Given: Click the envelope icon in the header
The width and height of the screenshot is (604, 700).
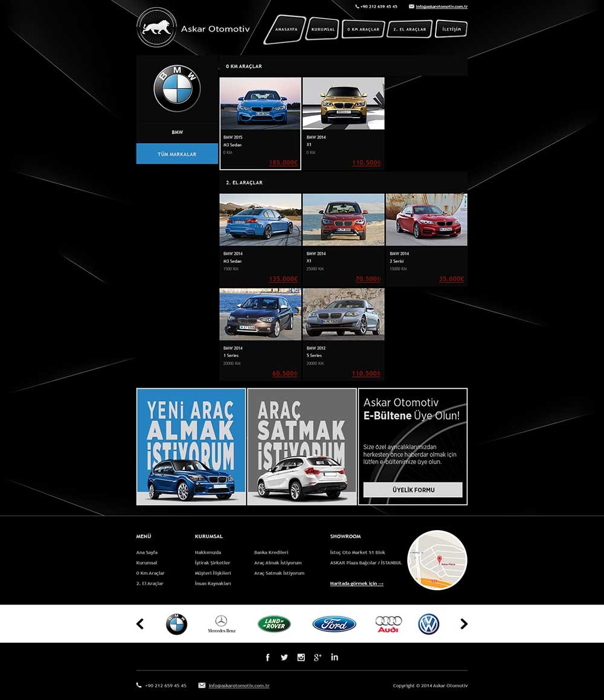Looking at the screenshot, I should (411, 7).
